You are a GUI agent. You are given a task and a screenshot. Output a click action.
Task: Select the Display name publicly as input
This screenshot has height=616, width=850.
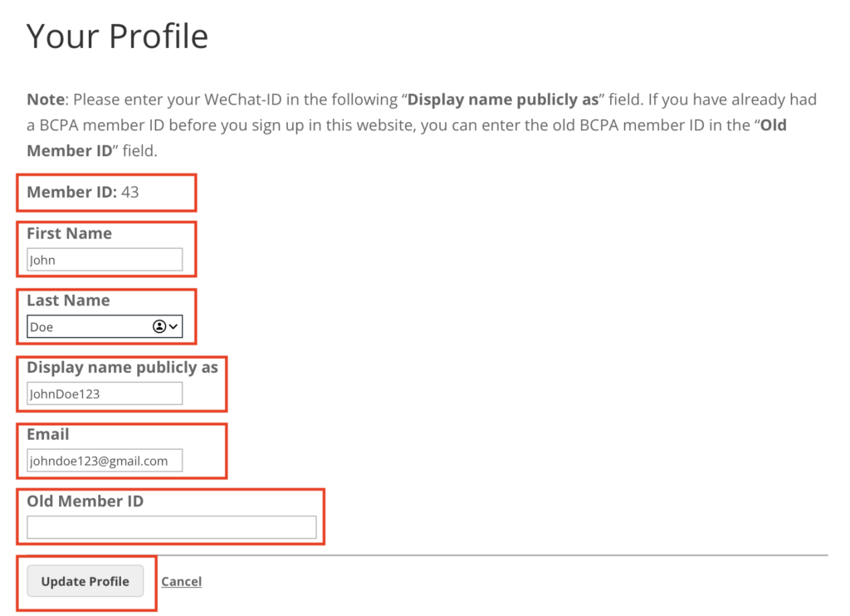point(104,394)
